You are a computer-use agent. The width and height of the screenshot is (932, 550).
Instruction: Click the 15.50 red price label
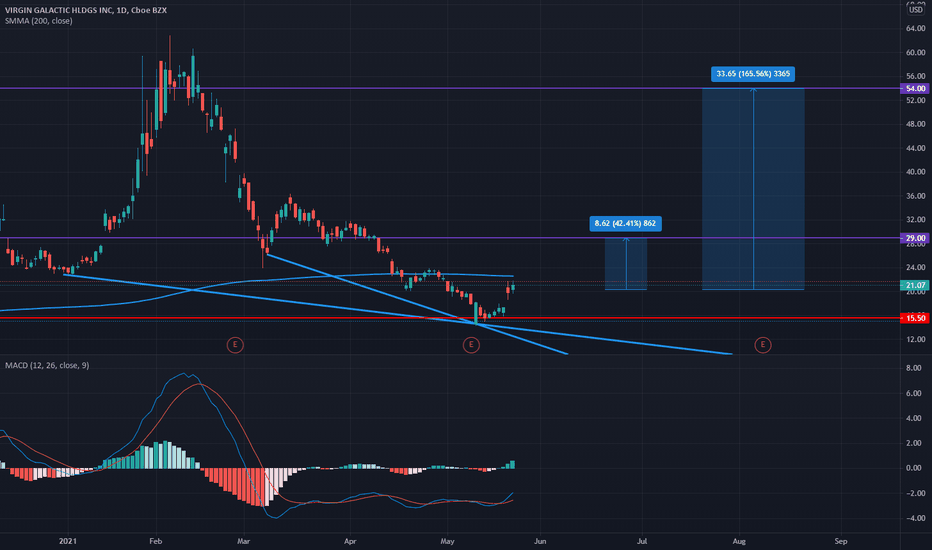click(915, 318)
